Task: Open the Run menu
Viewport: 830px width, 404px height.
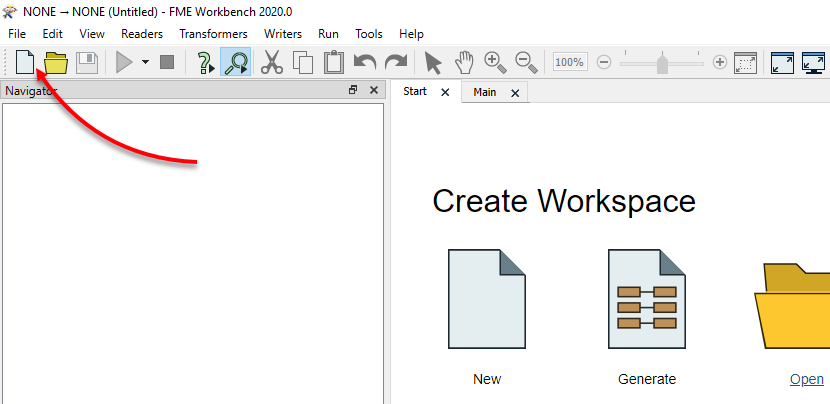Action: [x=328, y=34]
